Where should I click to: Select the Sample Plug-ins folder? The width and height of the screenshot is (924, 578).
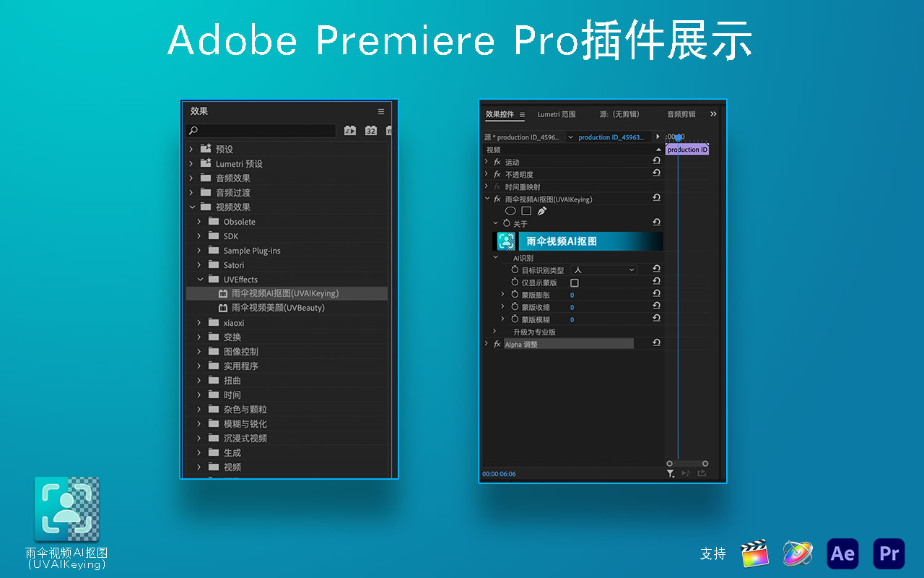coord(252,251)
